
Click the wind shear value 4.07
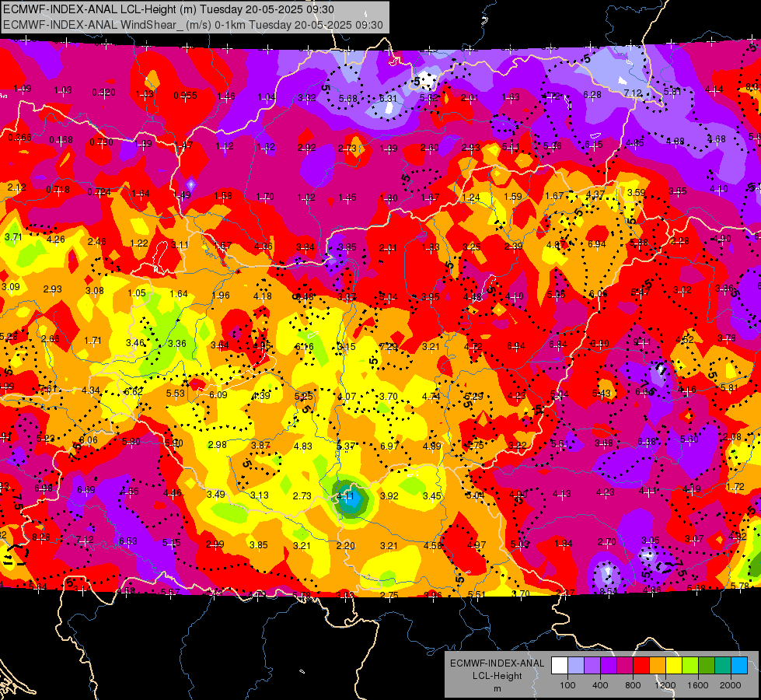(347, 397)
